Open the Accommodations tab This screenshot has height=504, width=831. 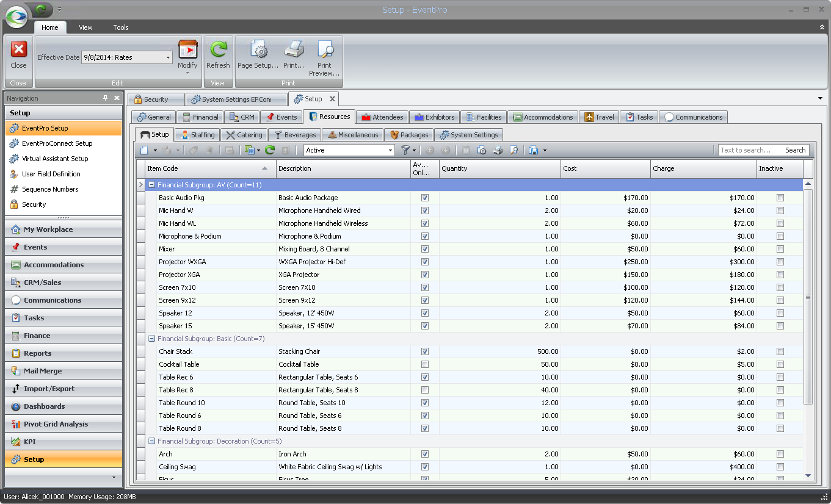click(543, 117)
